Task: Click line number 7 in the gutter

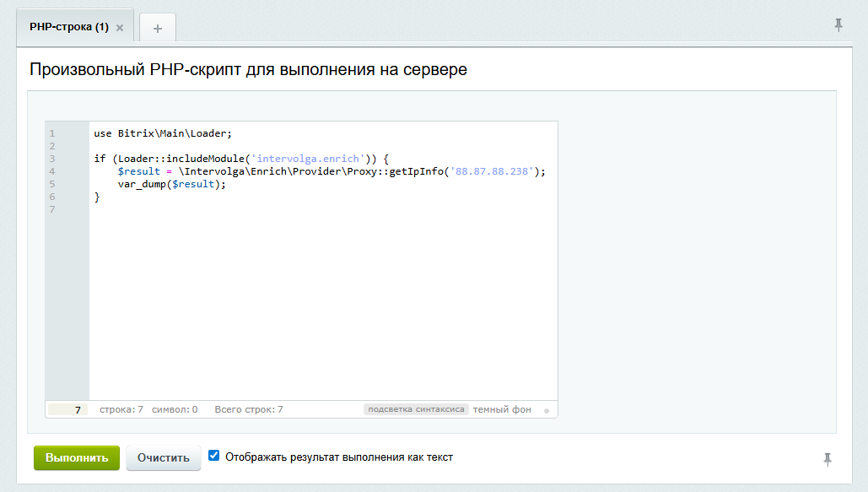Action: click(x=52, y=208)
